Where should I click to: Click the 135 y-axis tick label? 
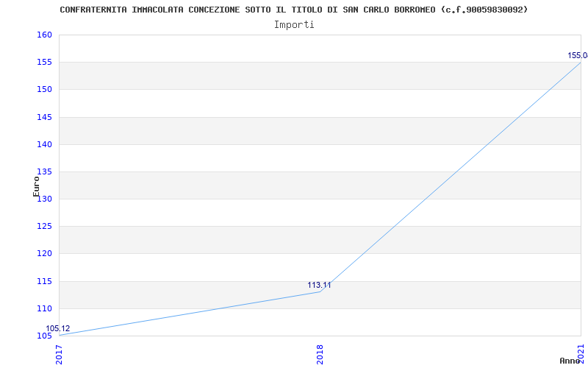[x=44, y=171]
